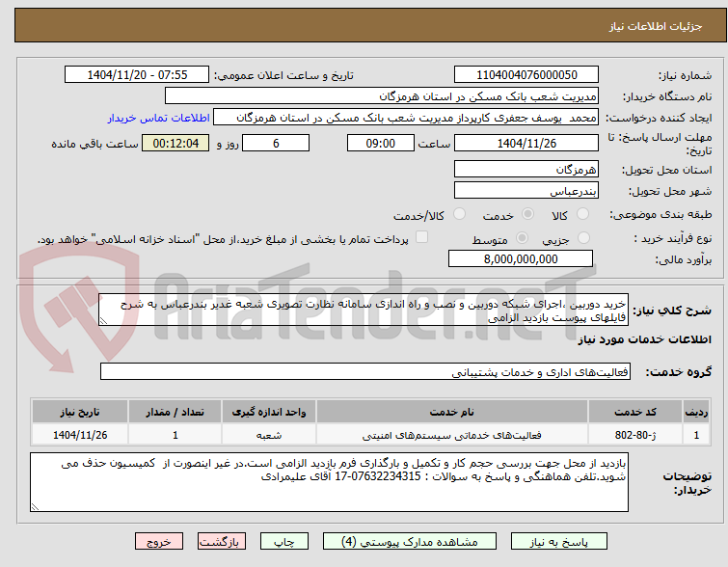Click the general need description text area
Viewport: 728px width, 567px height.
[x=364, y=310]
